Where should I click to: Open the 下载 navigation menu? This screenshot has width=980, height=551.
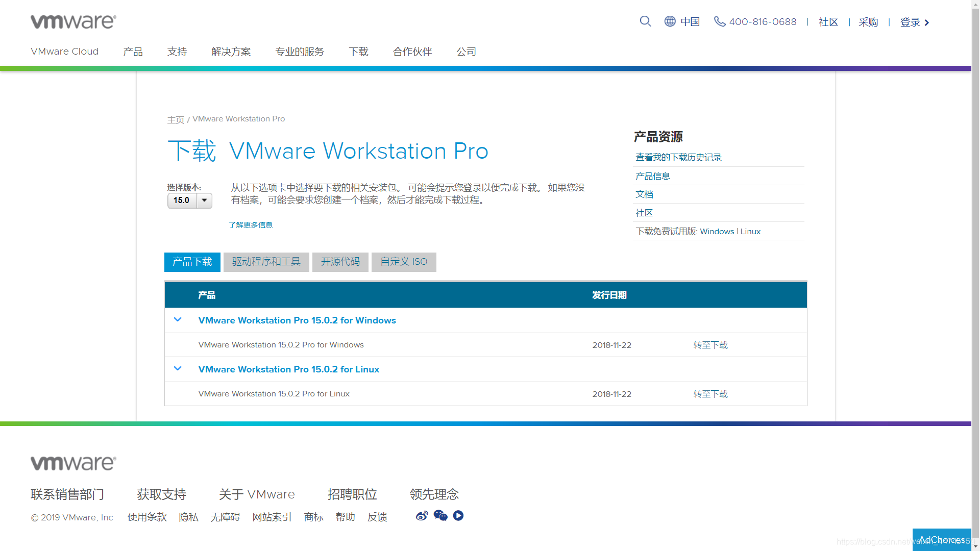359,52
